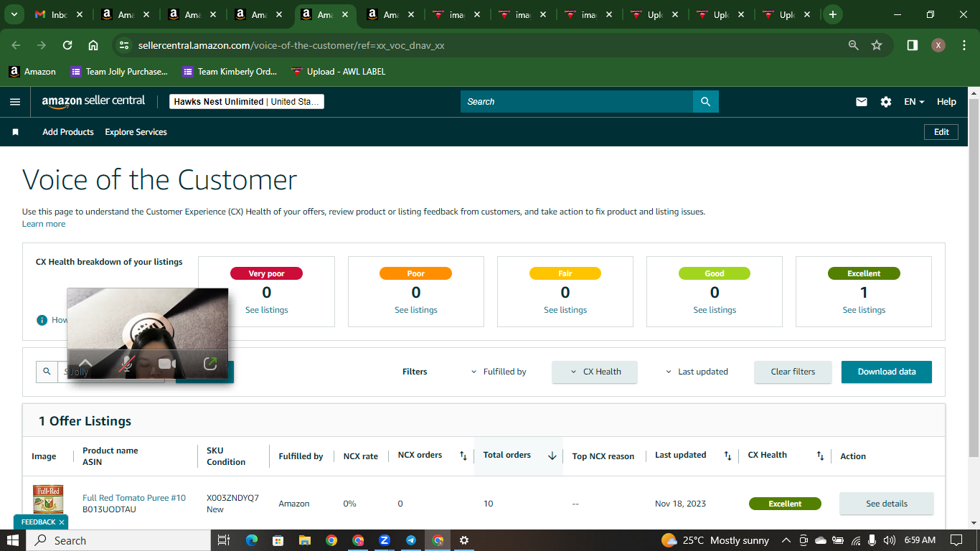980x551 pixels.
Task: Open Chrome three-dot menu
Action: [963, 45]
